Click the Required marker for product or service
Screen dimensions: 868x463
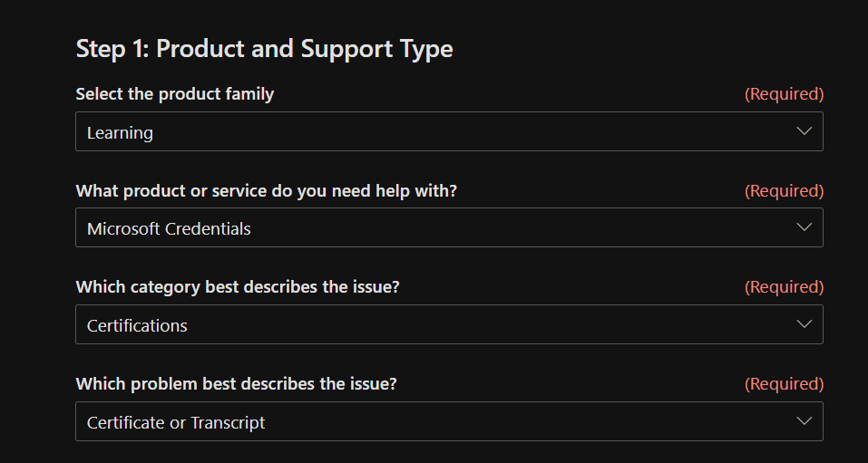(x=784, y=191)
